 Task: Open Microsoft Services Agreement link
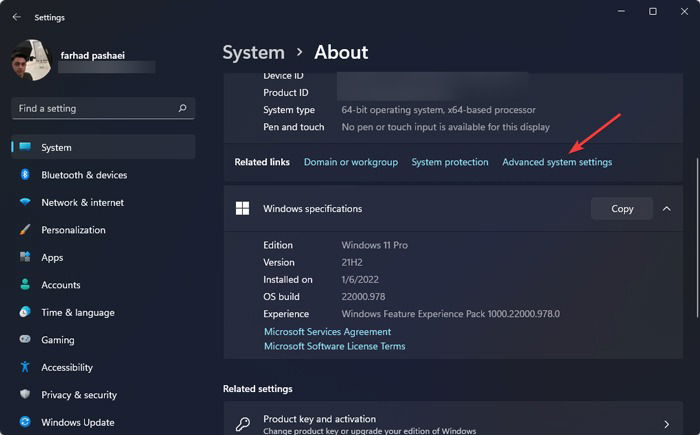(x=327, y=332)
